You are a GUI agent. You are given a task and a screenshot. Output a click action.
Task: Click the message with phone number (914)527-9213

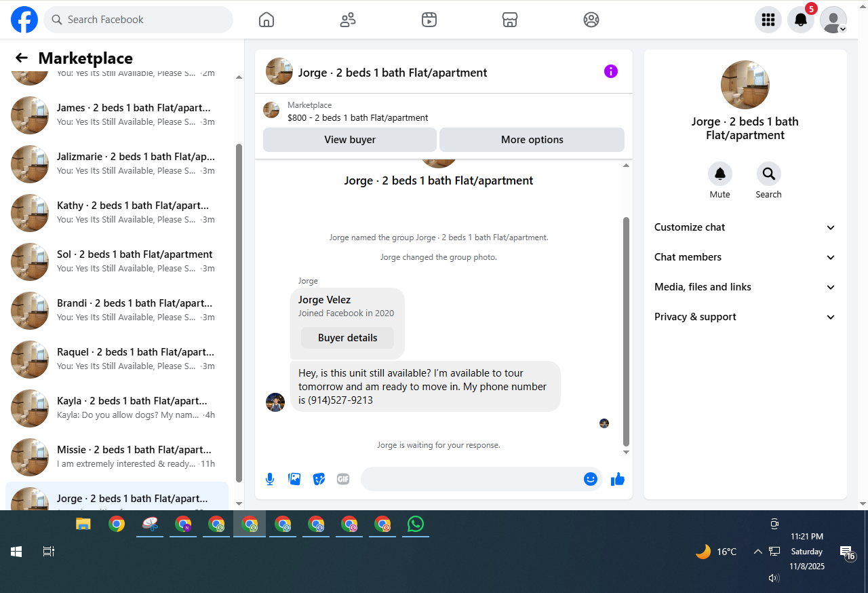(425, 386)
